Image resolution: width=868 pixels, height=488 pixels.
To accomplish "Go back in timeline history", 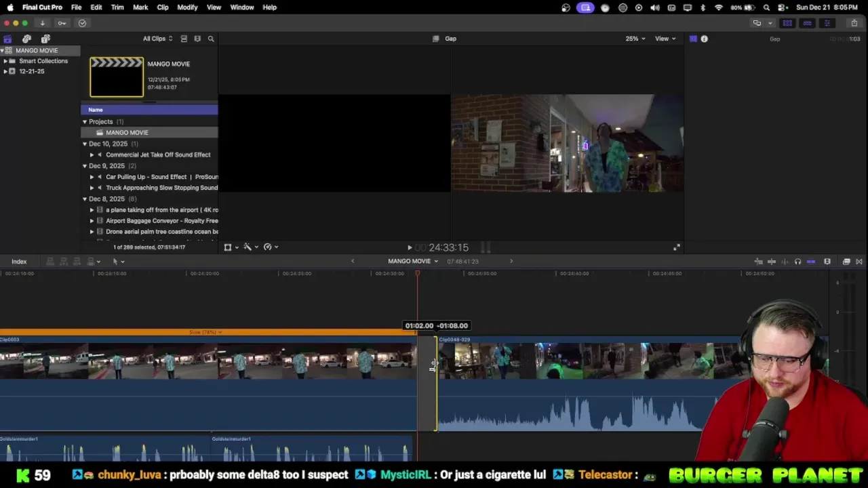I will pos(352,261).
